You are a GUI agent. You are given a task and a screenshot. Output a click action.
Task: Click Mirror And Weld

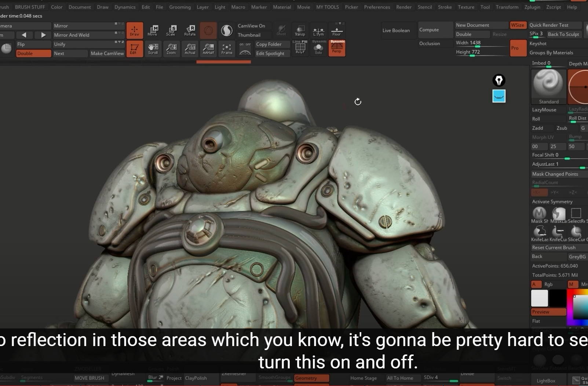(88, 35)
